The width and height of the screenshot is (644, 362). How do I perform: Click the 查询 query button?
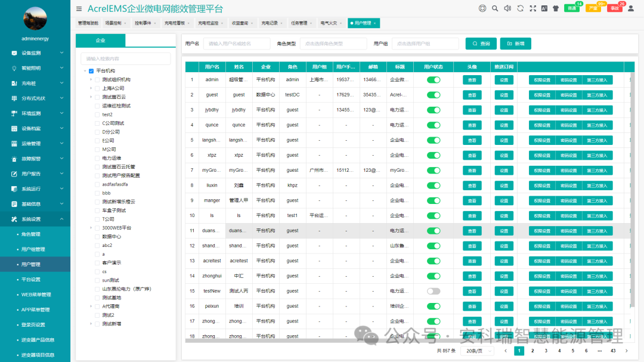click(x=481, y=43)
